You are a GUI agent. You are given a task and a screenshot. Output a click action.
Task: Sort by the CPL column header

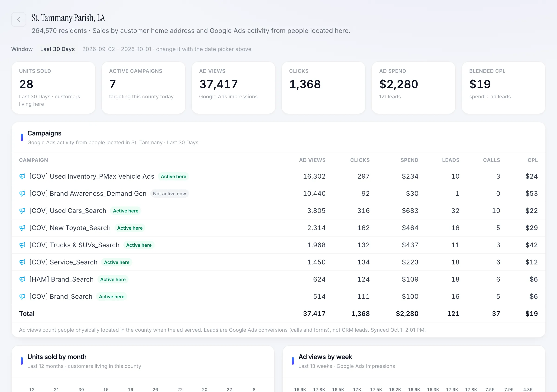click(532, 160)
